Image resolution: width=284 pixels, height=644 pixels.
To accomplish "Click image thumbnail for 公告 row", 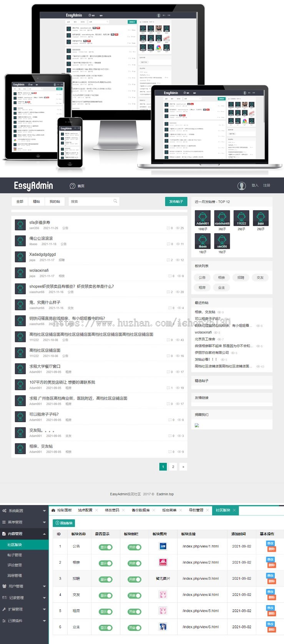I will [163, 546].
